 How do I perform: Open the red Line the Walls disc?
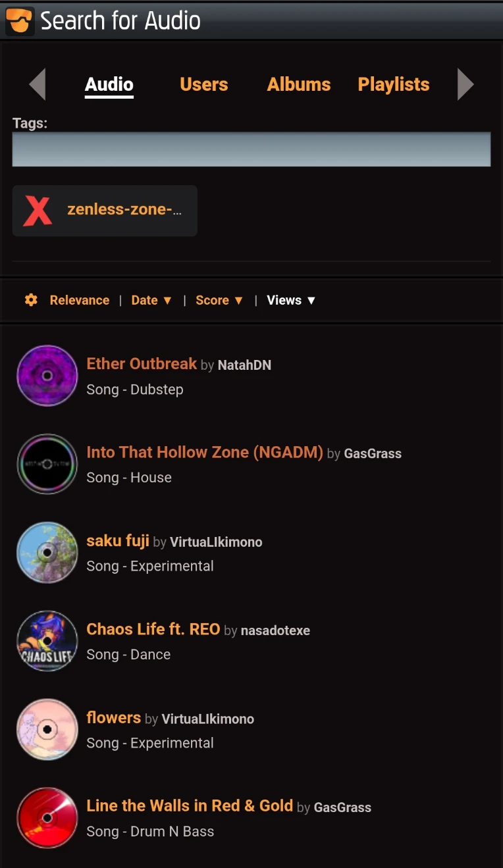tap(47, 818)
